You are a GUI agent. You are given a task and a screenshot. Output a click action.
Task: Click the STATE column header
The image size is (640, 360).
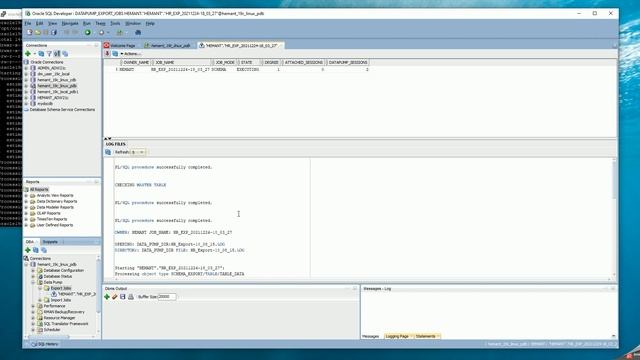[x=249, y=62]
